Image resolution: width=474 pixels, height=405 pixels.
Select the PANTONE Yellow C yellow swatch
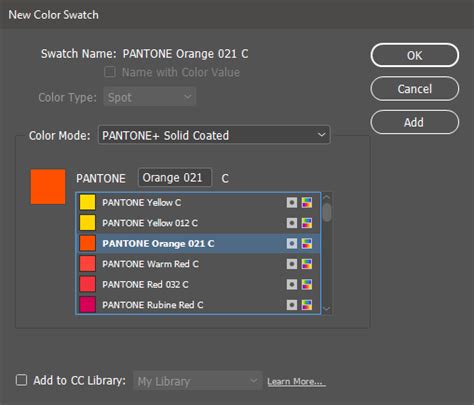coord(88,203)
